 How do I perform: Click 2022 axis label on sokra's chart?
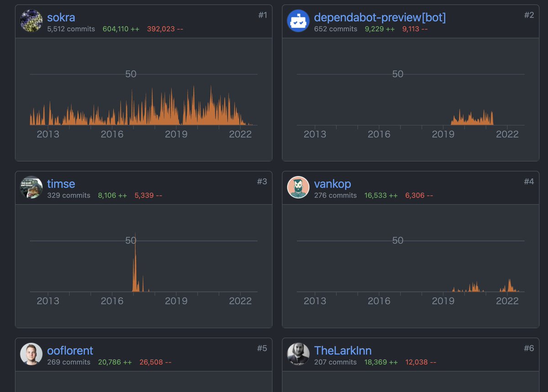(240, 134)
